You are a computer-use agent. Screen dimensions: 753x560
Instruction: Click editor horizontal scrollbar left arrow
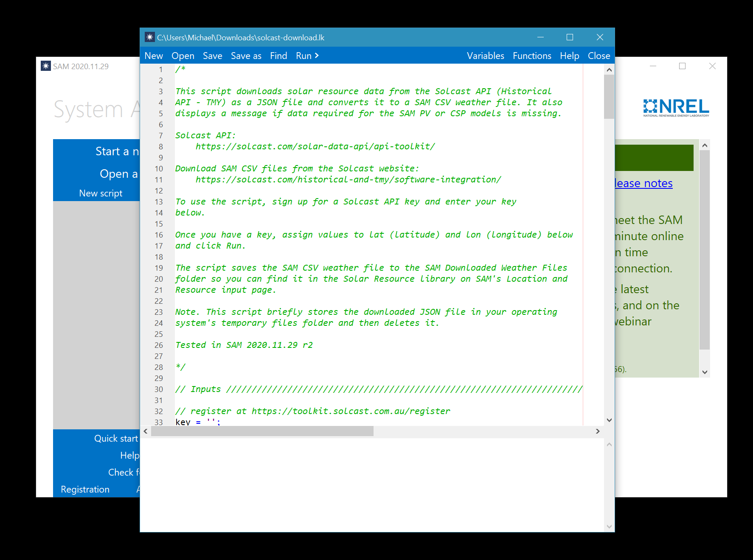(146, 431)
